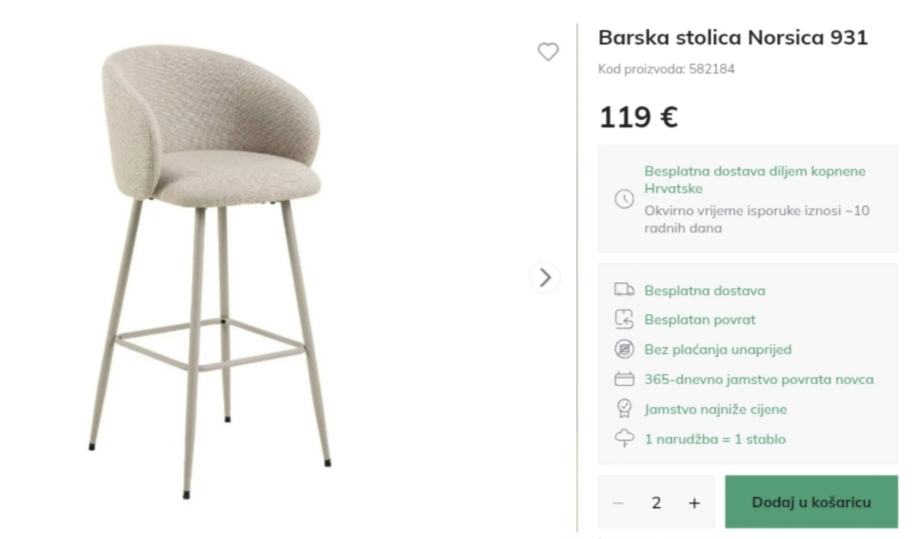Open Jamstvo najniže cijene link

[x=715, y=409]
